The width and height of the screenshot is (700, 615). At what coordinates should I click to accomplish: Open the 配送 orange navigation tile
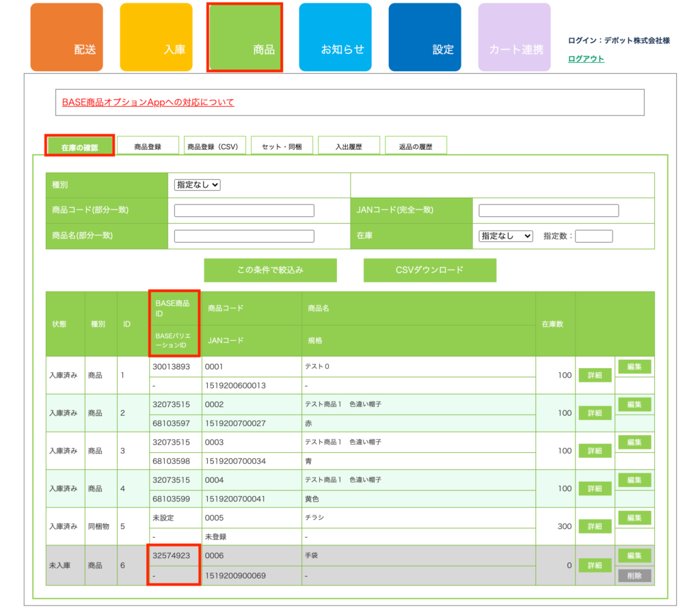(66, 38)
